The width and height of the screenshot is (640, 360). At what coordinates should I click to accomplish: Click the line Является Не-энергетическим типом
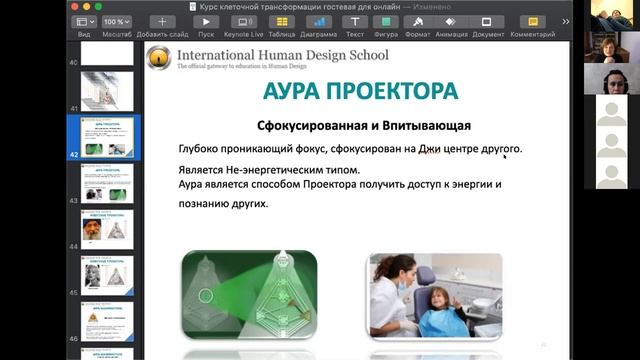[269, 170]
